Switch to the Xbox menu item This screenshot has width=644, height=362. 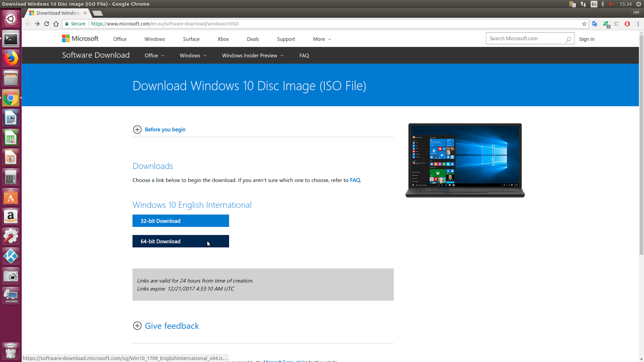click(x=223, y=39)
